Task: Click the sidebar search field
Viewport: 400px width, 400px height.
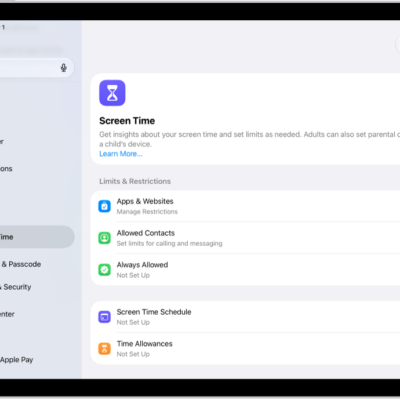Action: pyautogui.click(x=37, y=68)
